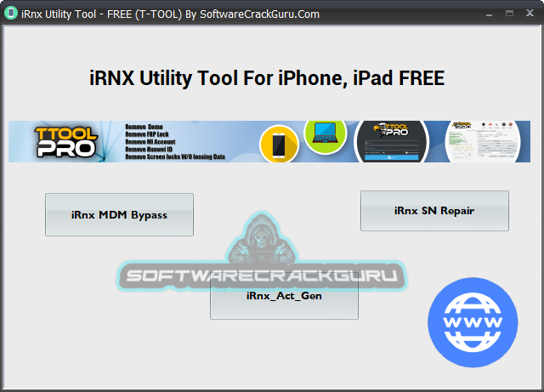Click the TTOOL PRO banner advertisement
This screenshot has height=392, width=544.
coord(269,142)
